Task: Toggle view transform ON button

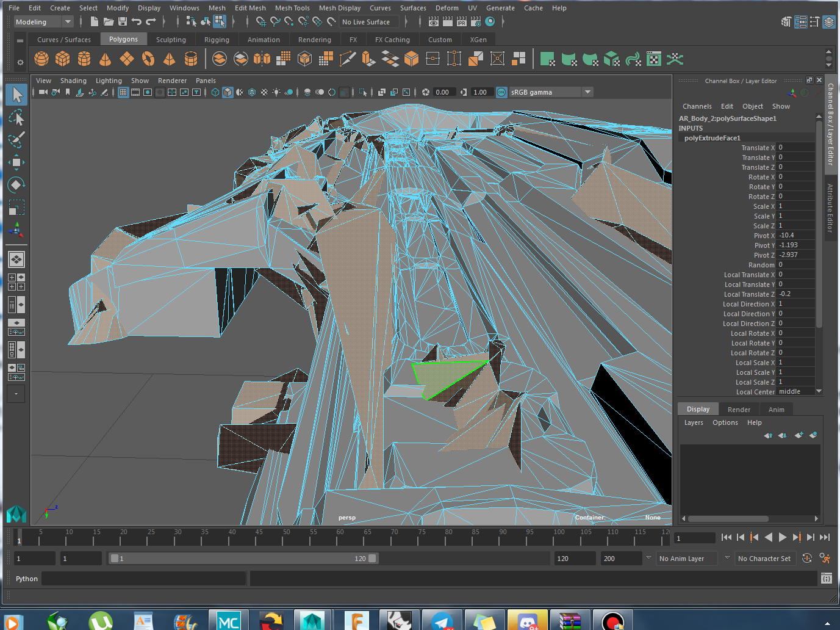Action: (501, 92)
